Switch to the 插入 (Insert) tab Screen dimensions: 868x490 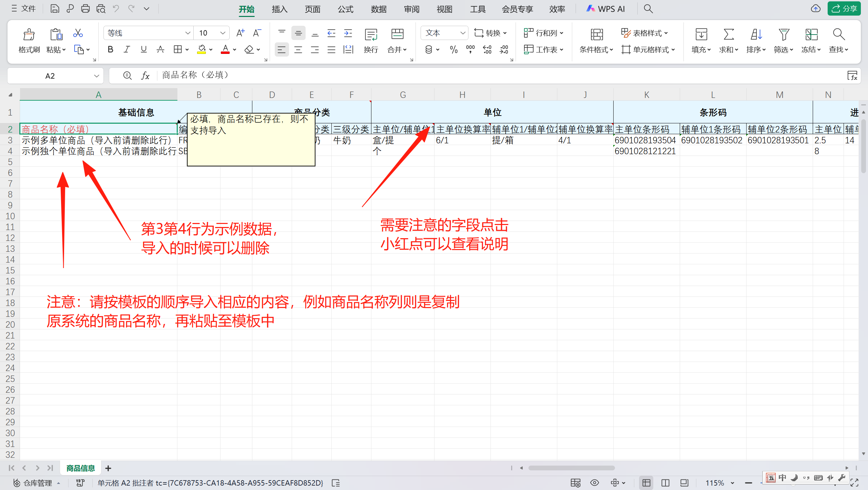coord(279,9)
